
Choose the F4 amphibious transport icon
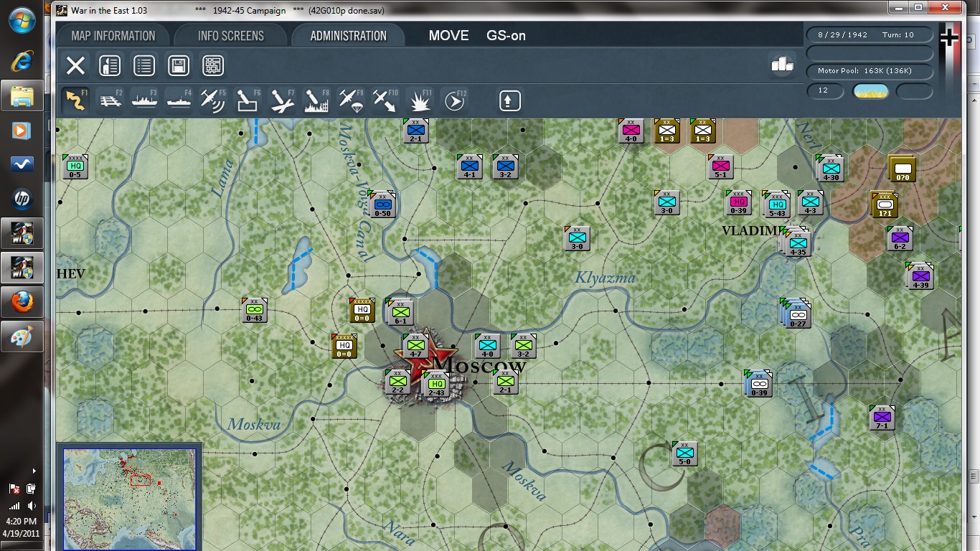179,100
